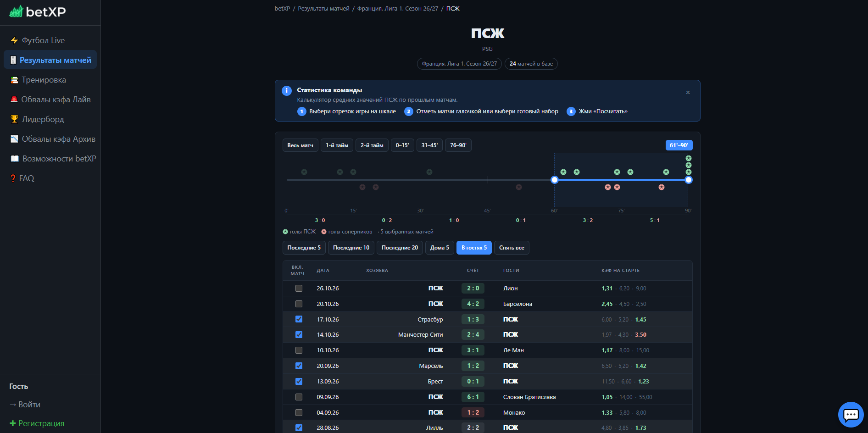Close the Статистика команды info banner
The width and height of the screenshot is (868, 433).
pyautogui.click(x=688, y=92)
